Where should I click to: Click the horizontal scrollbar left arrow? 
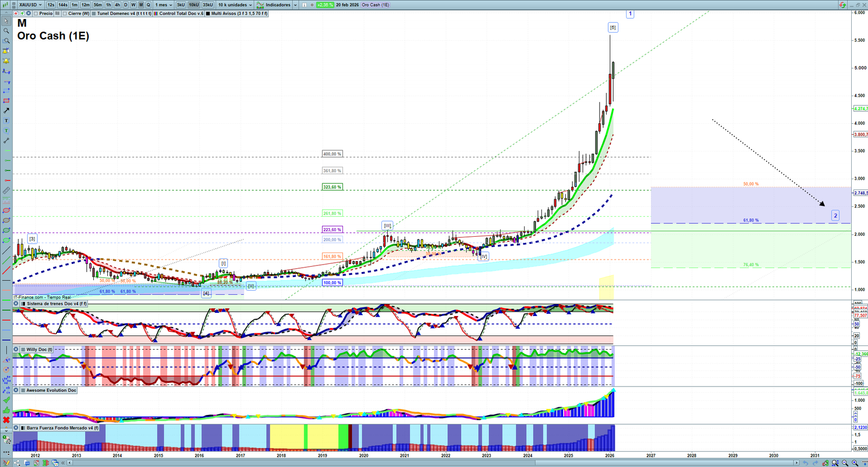69,463
